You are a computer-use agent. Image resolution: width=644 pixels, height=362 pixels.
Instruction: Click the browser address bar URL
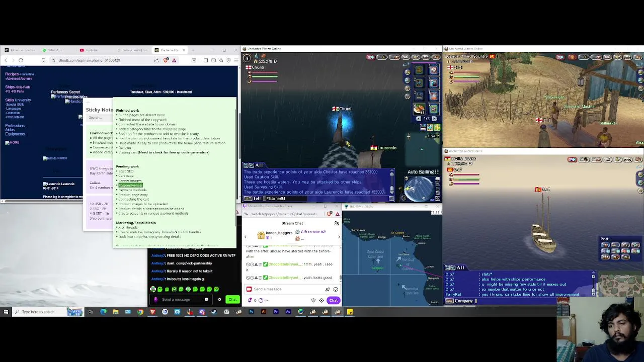[x=90, y=60]
